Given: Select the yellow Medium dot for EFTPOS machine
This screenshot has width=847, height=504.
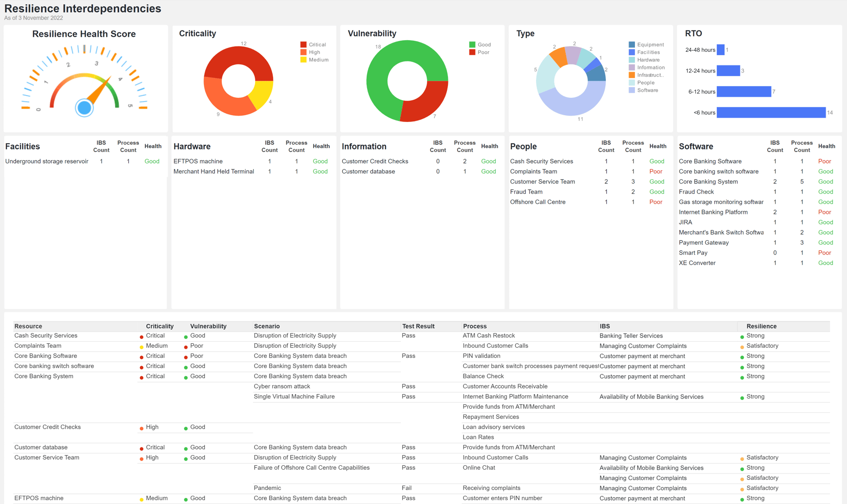Looking at the screenshot, I should pyautogui.click(x=140, y=498).
